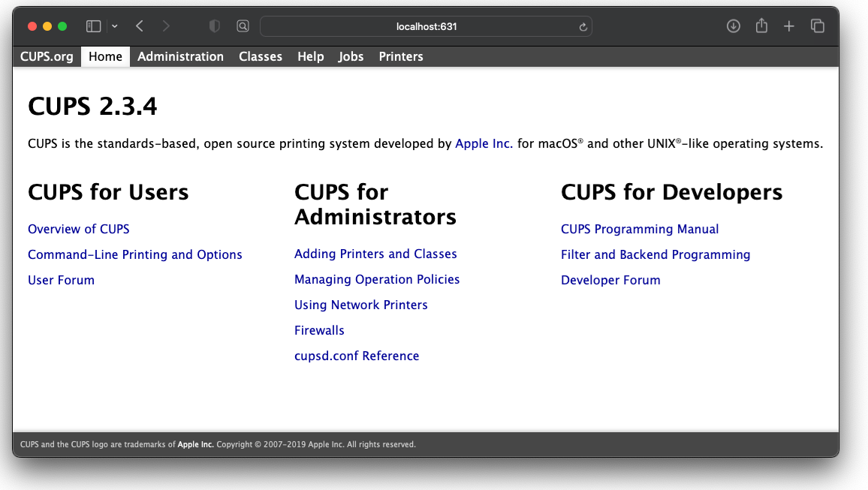Switch to the Administration tab
The height and width of the screenshot is (490, 868).
coord(180,56)
